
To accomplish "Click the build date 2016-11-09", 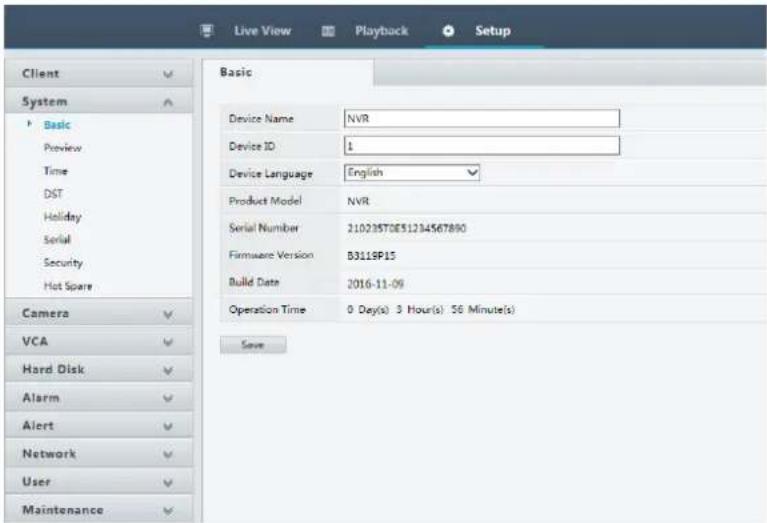I will (x=375, y=284).
